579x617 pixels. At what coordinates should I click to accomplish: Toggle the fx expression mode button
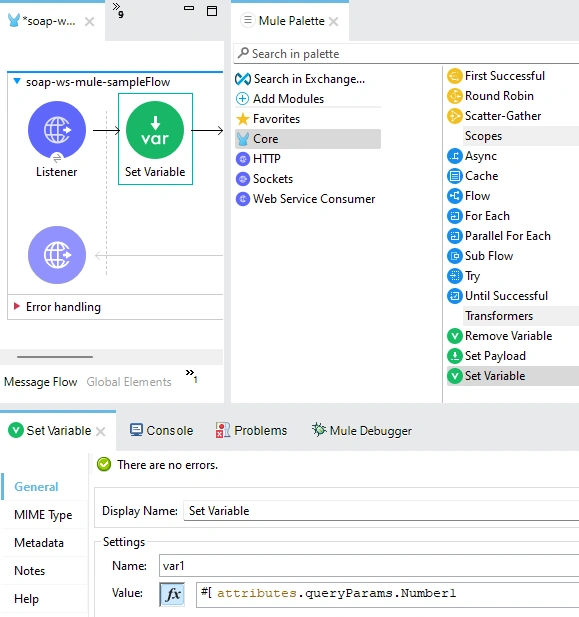tap(172, 594)
